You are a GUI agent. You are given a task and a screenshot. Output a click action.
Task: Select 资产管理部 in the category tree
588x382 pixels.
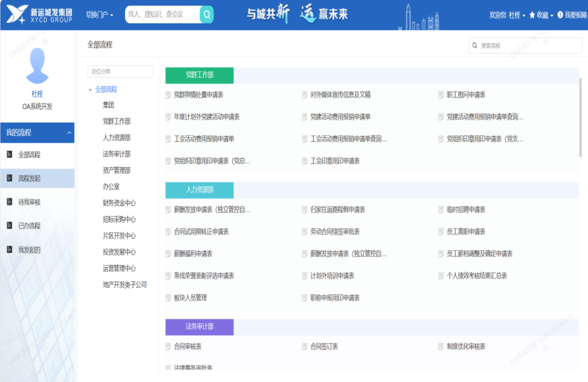pyautogui.click(x=117, y=170)
